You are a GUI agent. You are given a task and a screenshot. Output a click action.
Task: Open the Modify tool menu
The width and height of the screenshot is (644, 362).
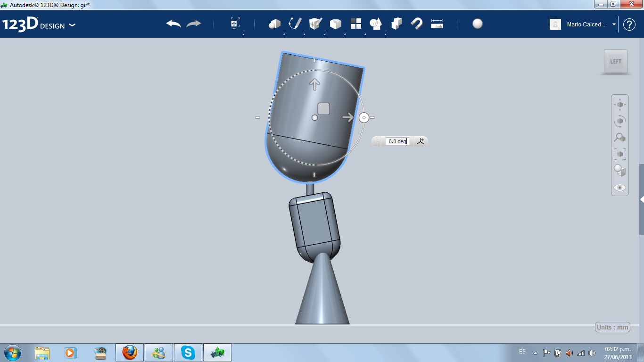tap(336, 24)
